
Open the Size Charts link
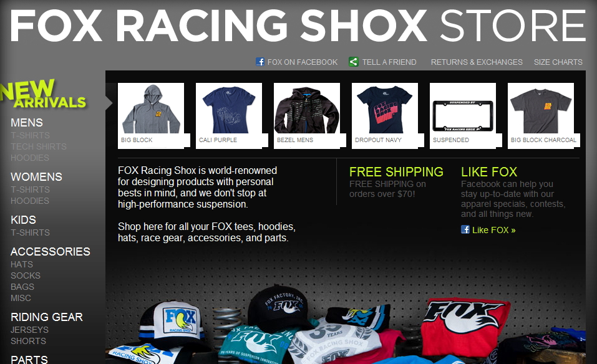coord(558,62)
